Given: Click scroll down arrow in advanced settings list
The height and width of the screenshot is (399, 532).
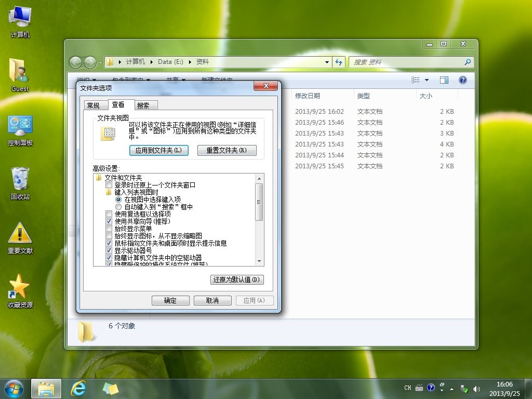Looking at the screenshot, I should [259, 261].
